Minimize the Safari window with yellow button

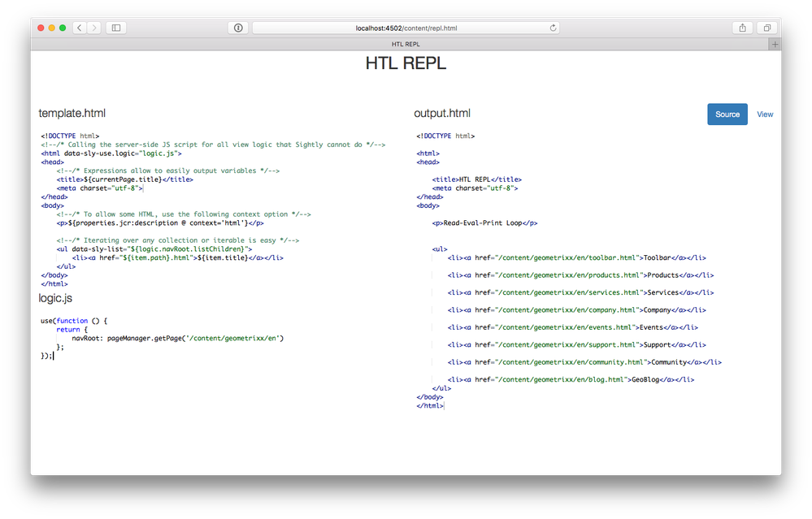click(x=52, y=28)
